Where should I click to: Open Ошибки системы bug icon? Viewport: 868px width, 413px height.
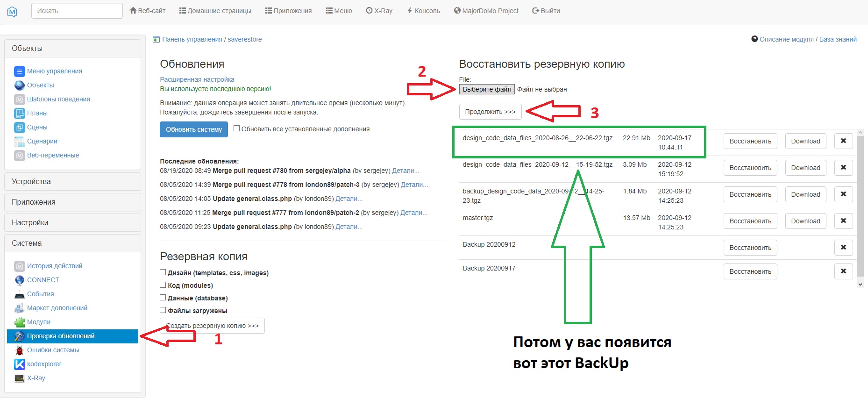[20, 350]
